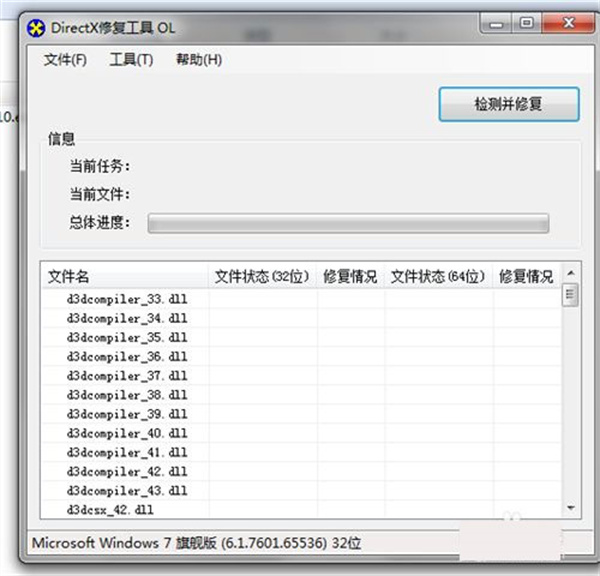Click the 修复情况 header after 32位 column
600x576 pixels.
(x=350, y=276)
